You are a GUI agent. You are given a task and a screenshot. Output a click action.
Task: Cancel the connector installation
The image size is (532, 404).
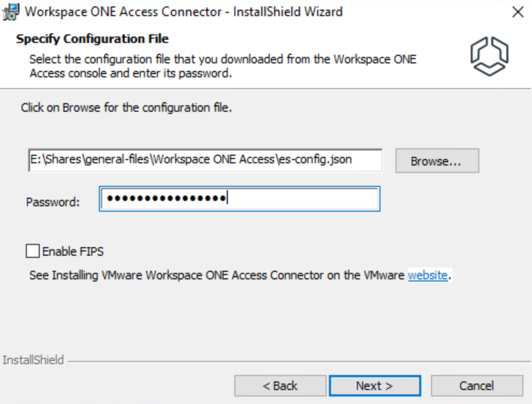(477, 386)
